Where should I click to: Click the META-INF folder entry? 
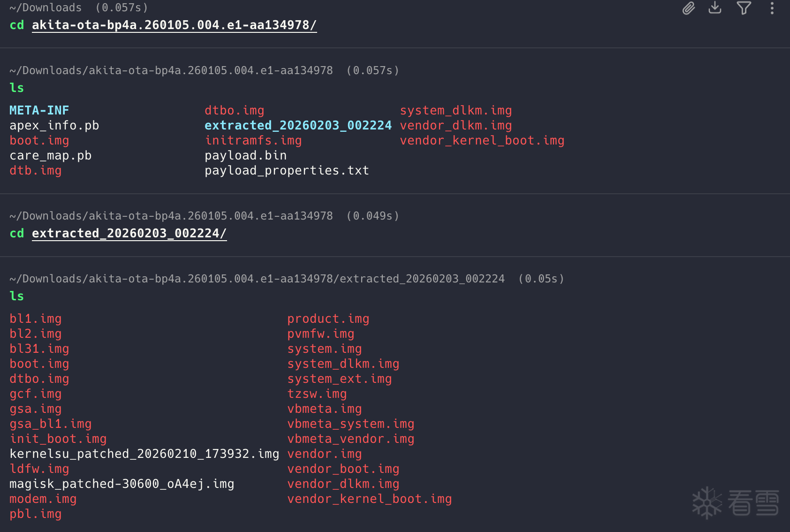(39, 110)
